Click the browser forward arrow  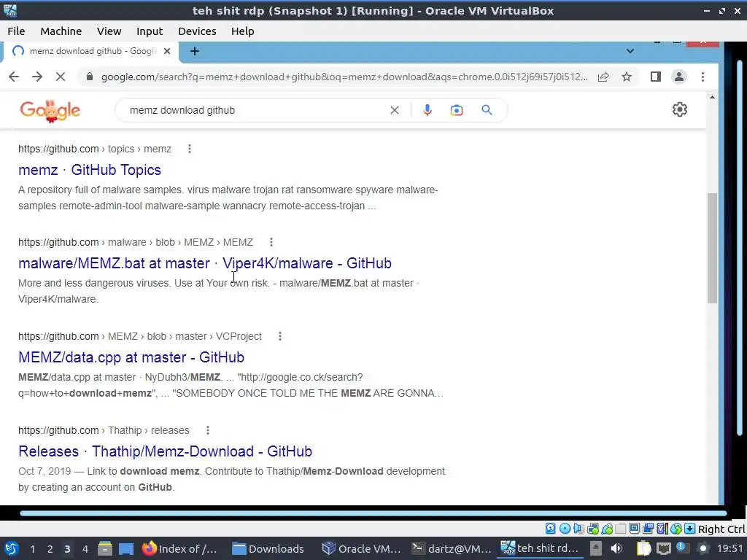[37, 77]
